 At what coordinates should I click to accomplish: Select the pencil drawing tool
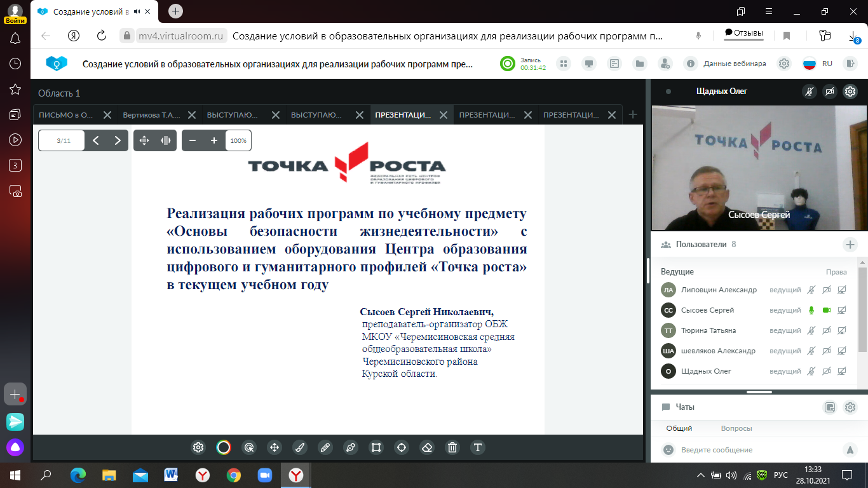click(325, 447)
